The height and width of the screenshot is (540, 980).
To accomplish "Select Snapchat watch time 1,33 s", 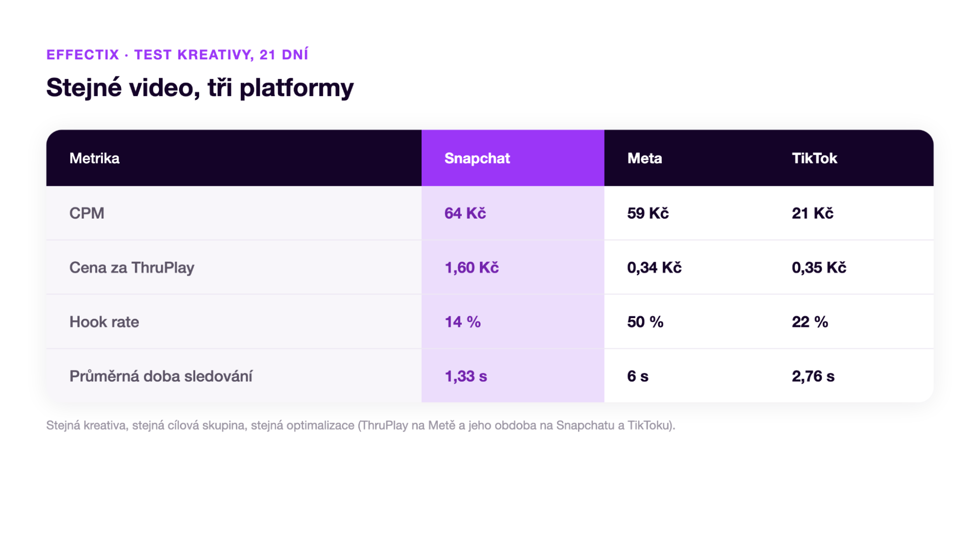I will 466,376.
